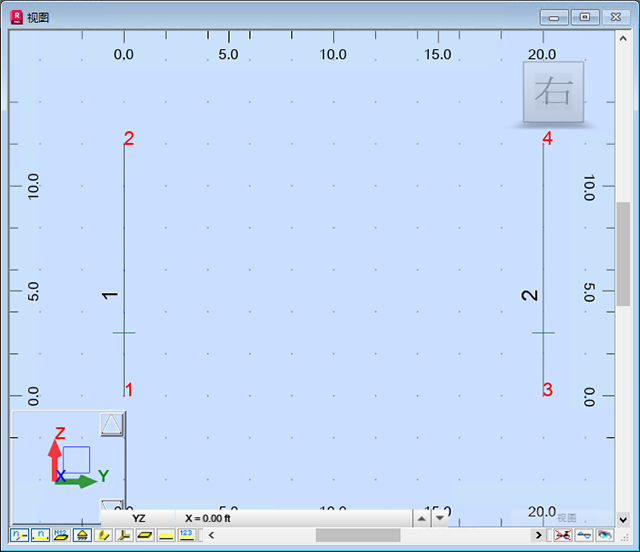Click the YZ work plane button
Screen dimensions: 640x552
(139, 518)
